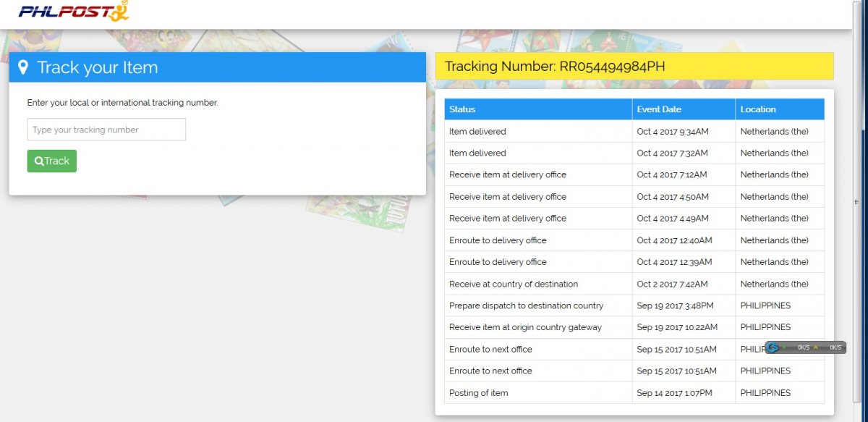Select the yellow Tracking Number banner
The width and height of the screenshot is (868, 422).
634,67
